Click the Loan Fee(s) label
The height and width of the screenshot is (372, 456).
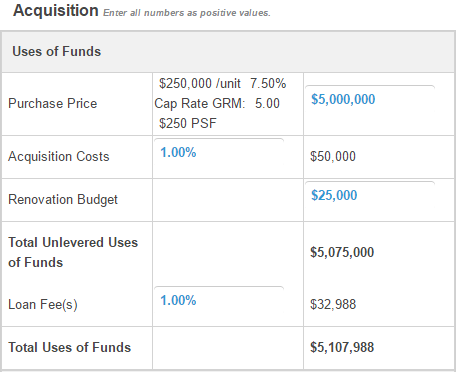pos(43,304)
